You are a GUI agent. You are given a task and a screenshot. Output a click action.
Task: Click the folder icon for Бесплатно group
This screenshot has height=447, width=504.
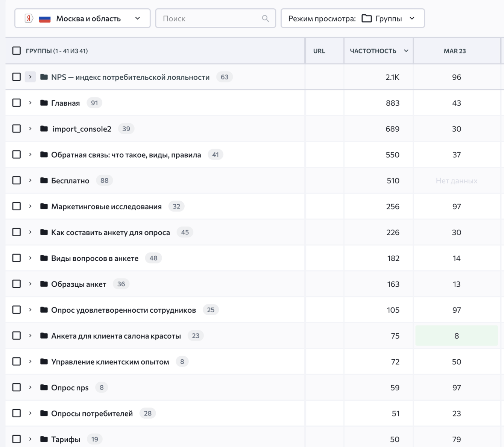coord(44,181)
